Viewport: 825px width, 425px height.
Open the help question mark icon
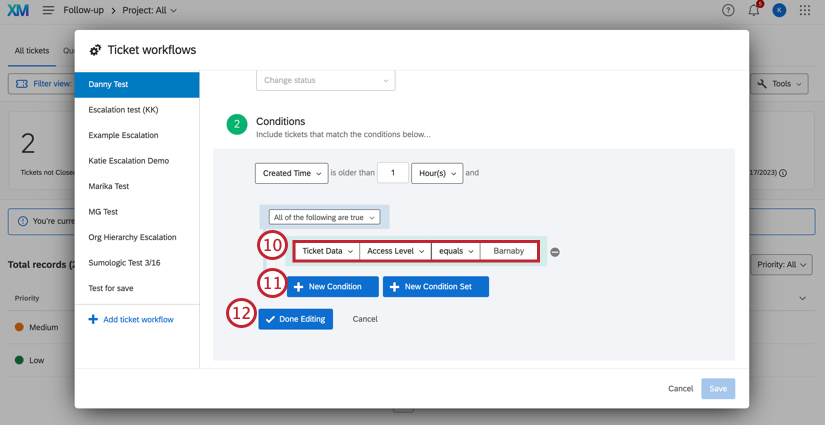coord(728,10)
